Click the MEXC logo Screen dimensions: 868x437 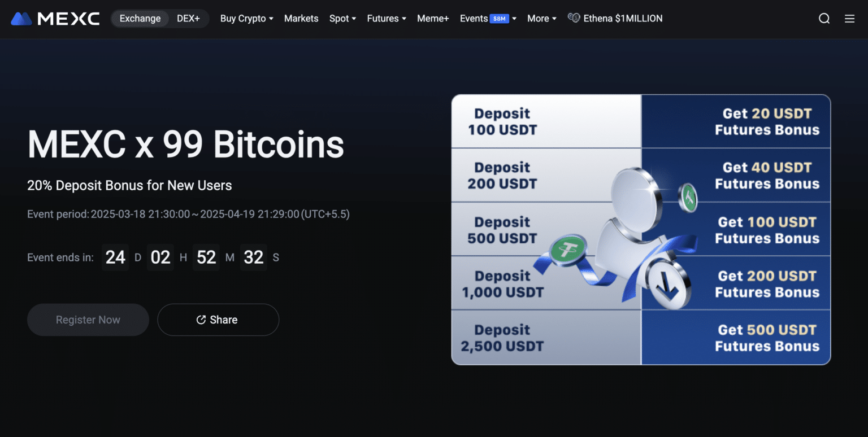55,19
